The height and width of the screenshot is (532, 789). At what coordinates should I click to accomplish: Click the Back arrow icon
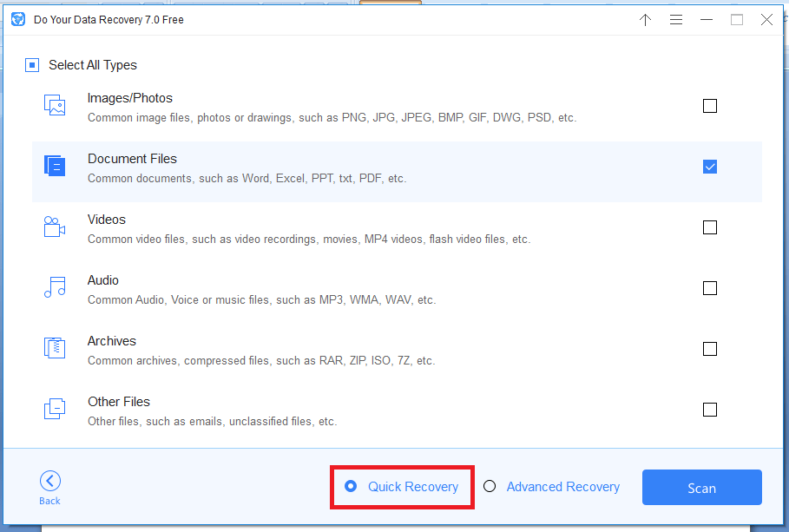50,481
